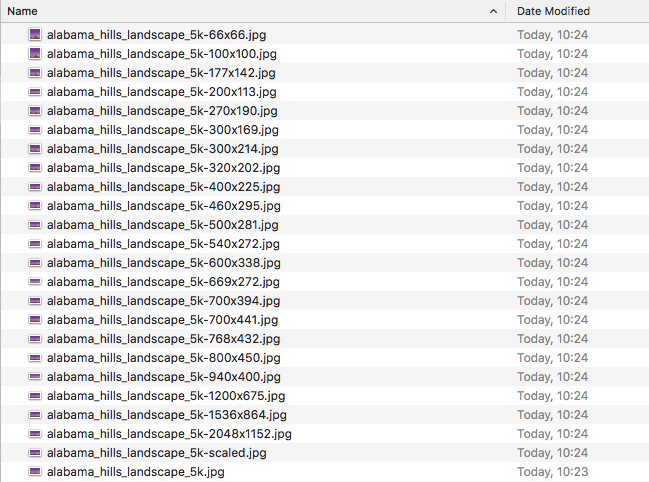Sort files by the Date Modified column
649x482 pixels.
tap(553, 11)
